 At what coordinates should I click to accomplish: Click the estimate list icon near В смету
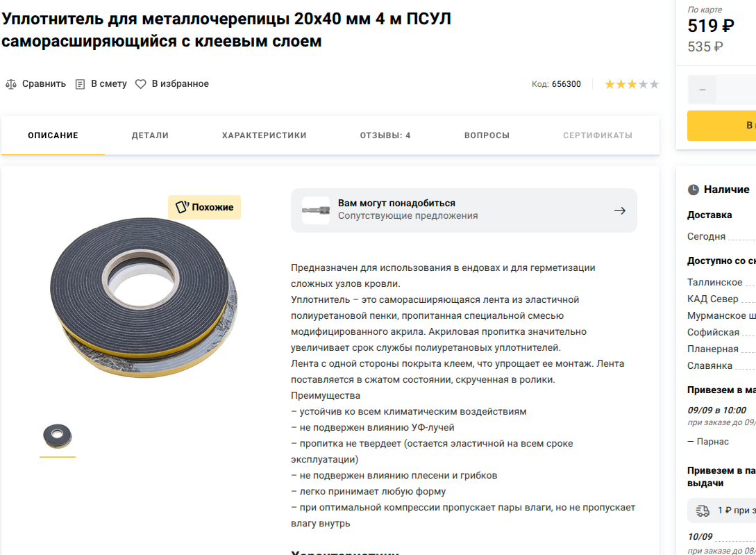point(80,85)
